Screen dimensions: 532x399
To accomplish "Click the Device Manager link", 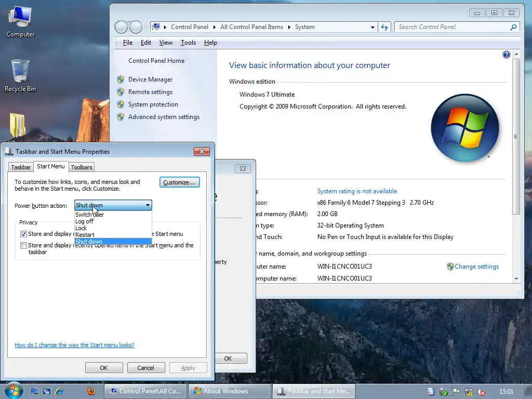I will [x=150, y=79].
